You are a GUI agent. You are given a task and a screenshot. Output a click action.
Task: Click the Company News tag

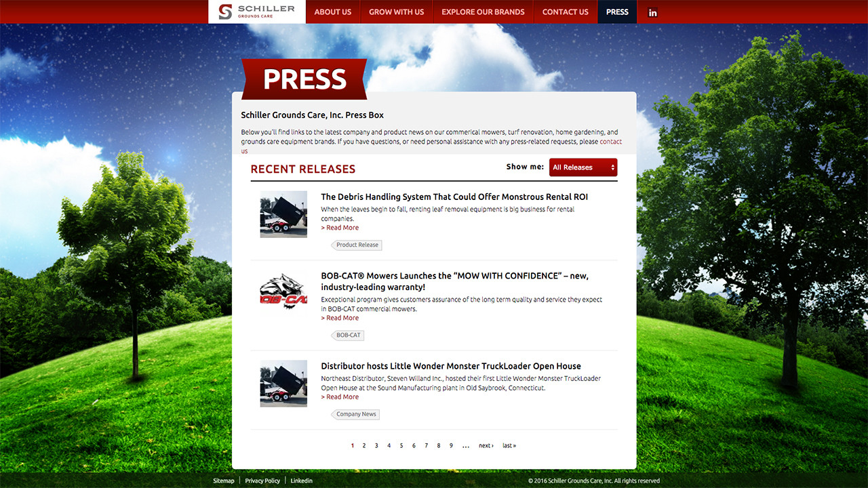point(355,414)
